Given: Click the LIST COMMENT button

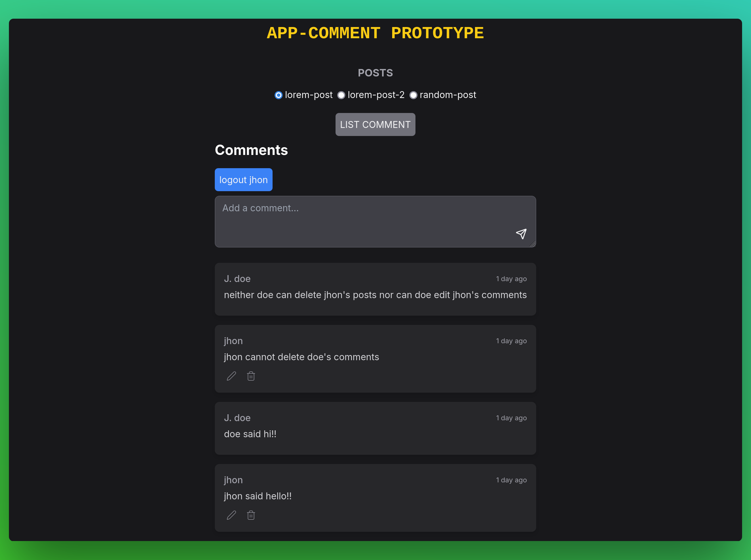Looking at the screenshot, I should pos(375,124).
